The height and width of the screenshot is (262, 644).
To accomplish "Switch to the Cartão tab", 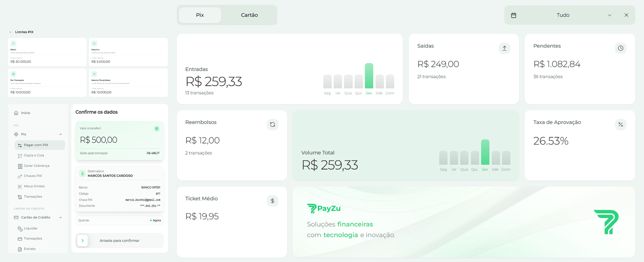I will point(249,15).
